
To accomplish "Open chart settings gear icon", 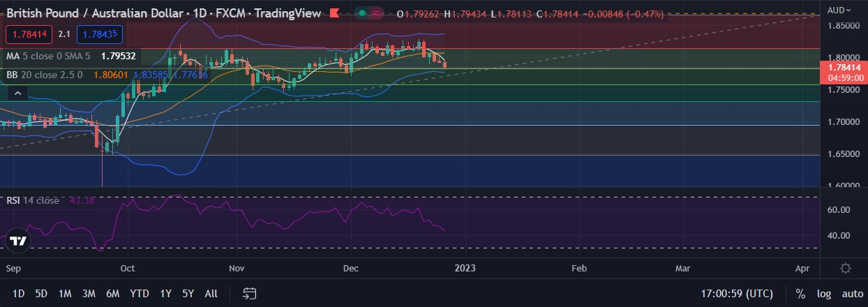I will 845,268.
